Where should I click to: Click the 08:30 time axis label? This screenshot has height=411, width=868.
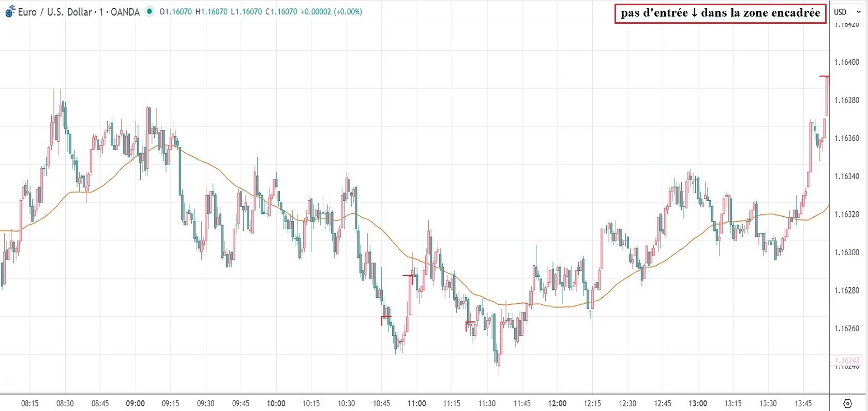(65, 404)
